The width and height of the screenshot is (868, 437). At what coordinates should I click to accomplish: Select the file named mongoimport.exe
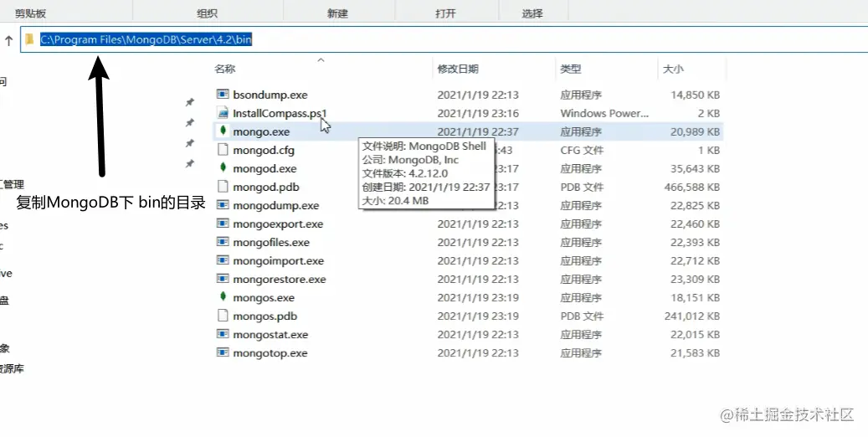pos(279,261)
